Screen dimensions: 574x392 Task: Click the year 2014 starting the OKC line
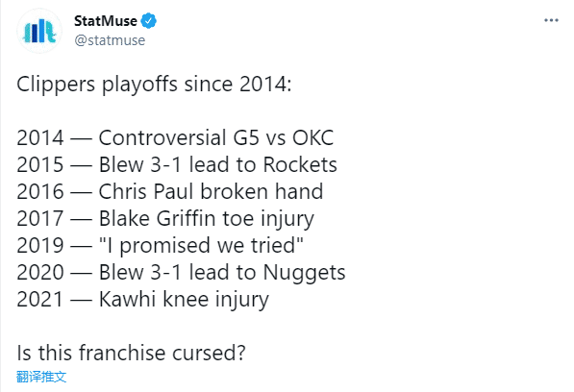pos(40,137)
